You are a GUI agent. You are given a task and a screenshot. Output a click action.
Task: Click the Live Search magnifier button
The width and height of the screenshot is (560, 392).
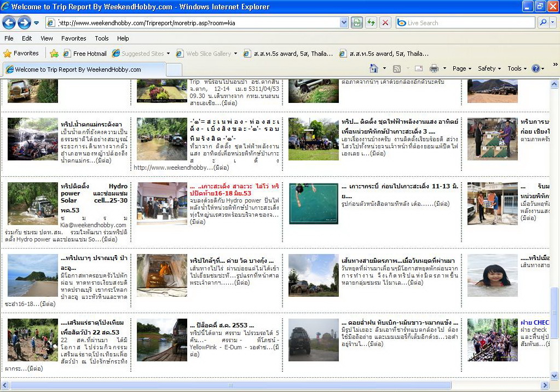543,22
